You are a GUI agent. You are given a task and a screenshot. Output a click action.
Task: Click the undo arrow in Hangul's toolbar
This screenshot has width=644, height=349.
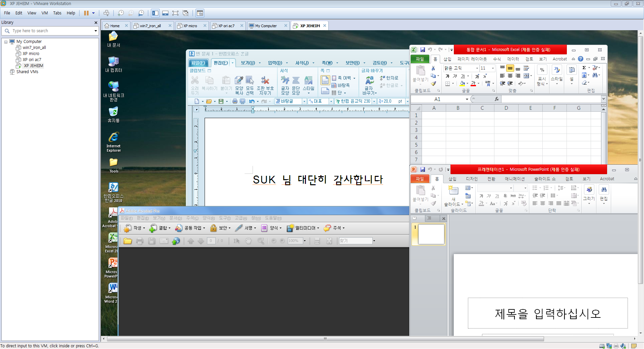[252, 101]
